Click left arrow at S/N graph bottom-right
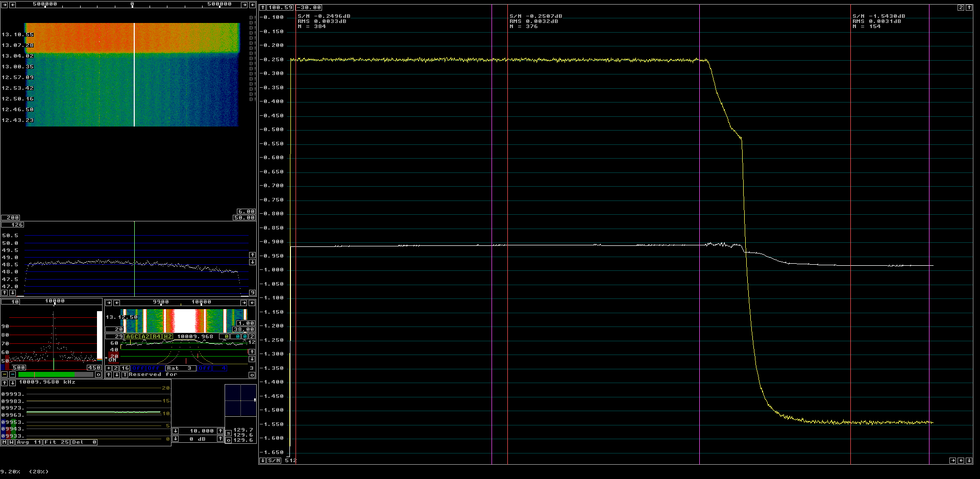This screenshot has height=479, width=980. (x=961, y=461)
